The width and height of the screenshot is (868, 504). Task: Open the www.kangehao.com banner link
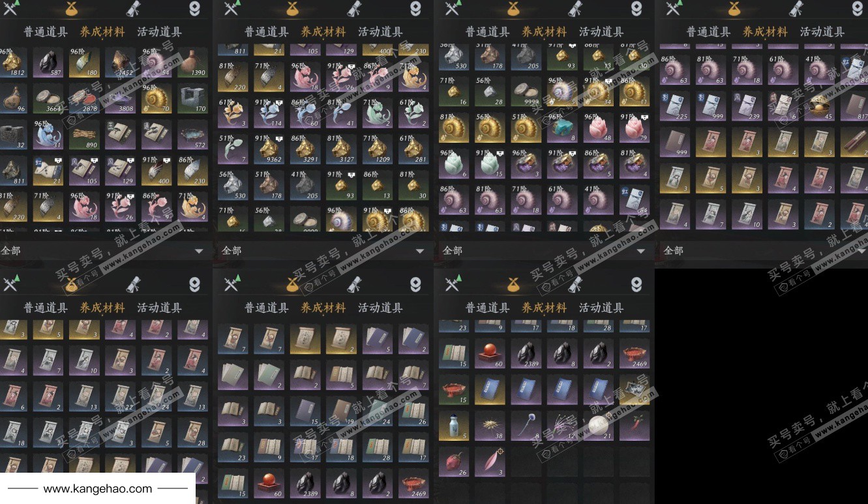tap(98, 488)
